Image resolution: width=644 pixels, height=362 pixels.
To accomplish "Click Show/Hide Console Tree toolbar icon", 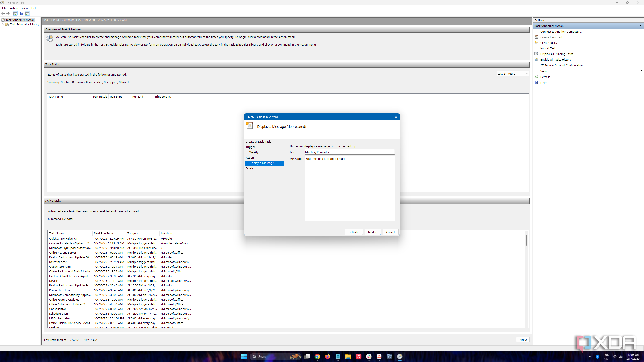I will coord(15,13).
